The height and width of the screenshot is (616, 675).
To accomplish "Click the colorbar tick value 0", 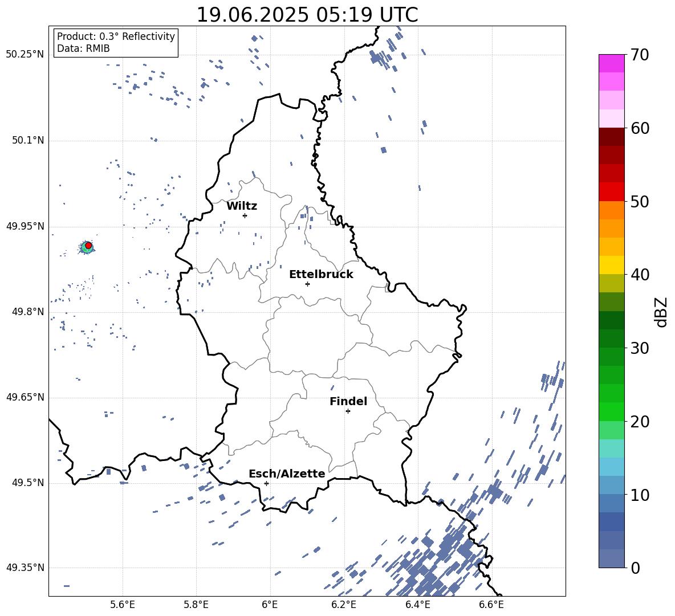I will click(635, 568).
